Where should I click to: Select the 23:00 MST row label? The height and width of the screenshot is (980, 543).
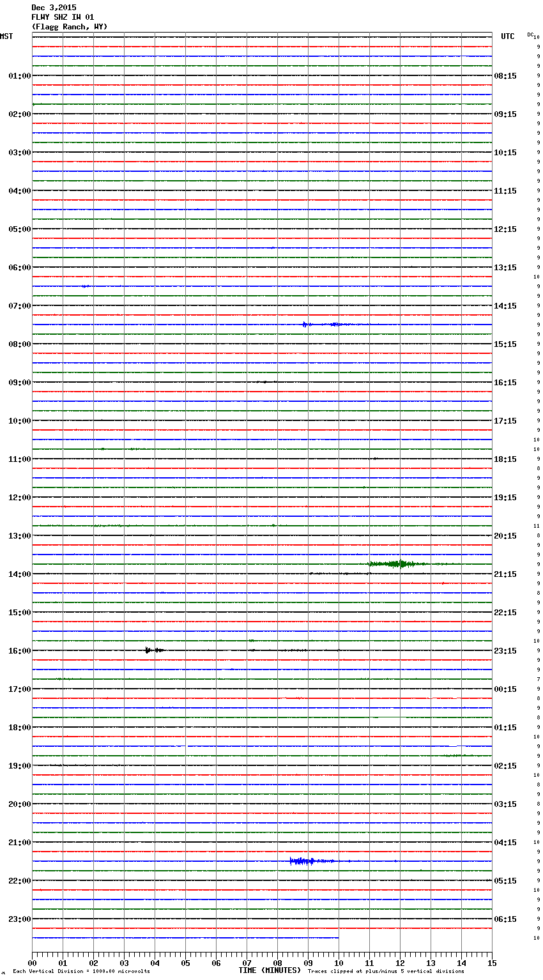coord(20,919)
